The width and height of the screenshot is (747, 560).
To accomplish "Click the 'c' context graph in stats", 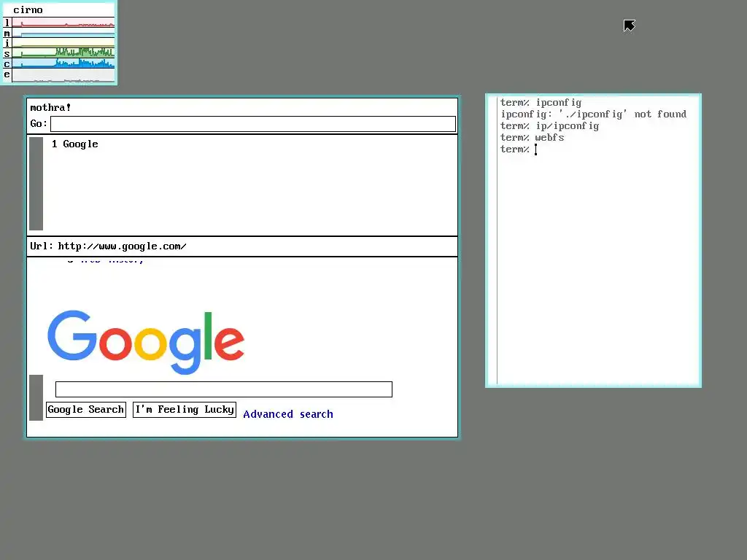I will [x=63, y=63].
